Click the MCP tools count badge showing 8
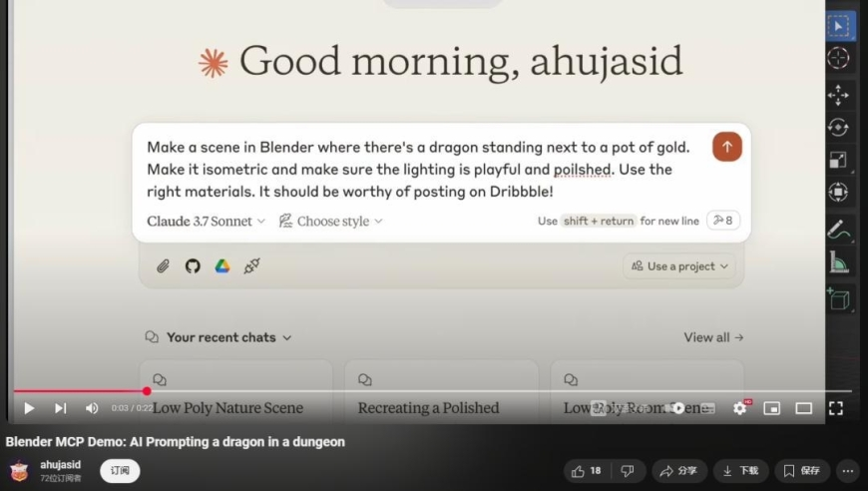The width and height of the screenshot is (868, 491). pos(723,221)
